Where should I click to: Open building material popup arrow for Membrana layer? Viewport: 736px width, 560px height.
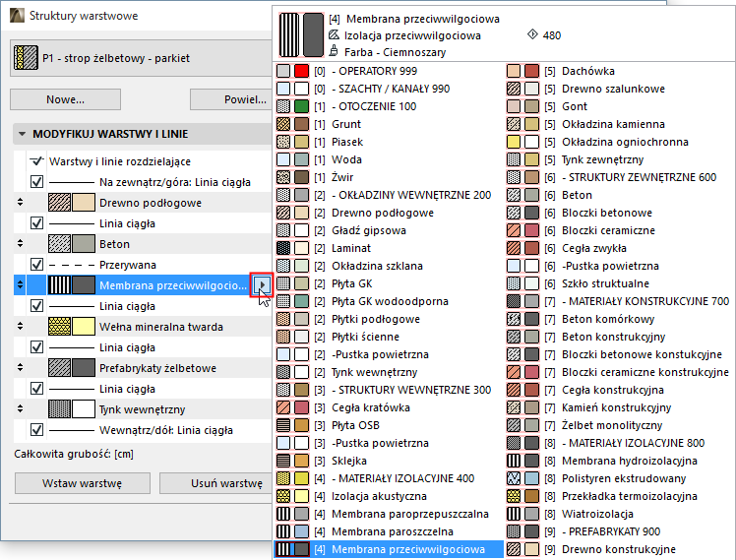click(x=262, y=284)
